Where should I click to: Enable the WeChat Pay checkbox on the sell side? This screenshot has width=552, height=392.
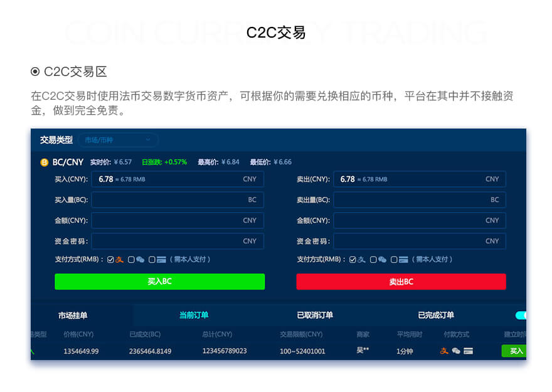click(373, 258)
